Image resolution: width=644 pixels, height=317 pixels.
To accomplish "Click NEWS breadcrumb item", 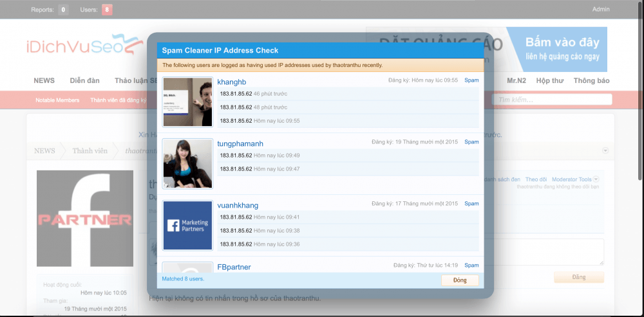I will click(44, 151).
